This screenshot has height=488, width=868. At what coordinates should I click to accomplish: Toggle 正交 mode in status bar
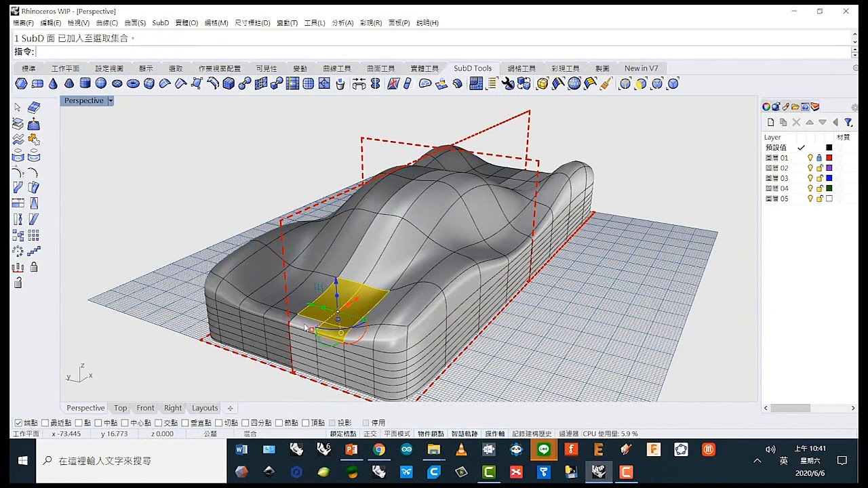click(370, 434)
